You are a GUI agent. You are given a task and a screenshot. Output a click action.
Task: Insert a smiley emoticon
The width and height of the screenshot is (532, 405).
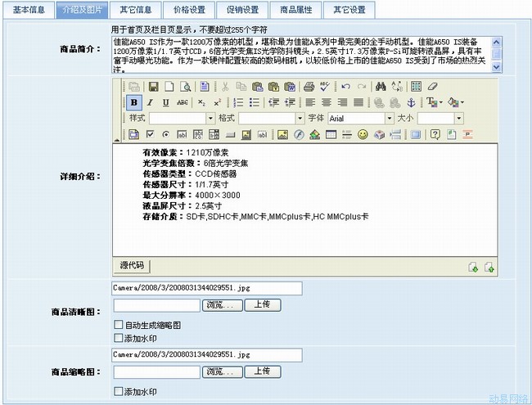click(363, 135)
